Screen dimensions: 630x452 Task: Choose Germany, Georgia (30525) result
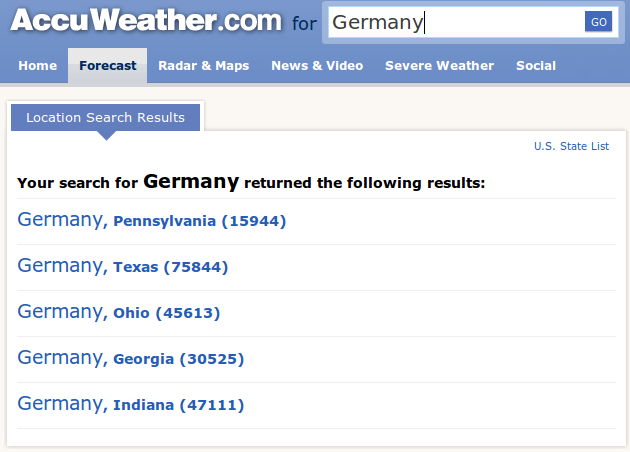coord(131,358)
